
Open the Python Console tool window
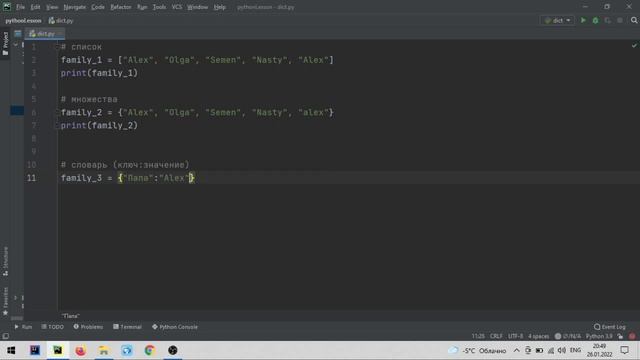[x=175, y=327]
